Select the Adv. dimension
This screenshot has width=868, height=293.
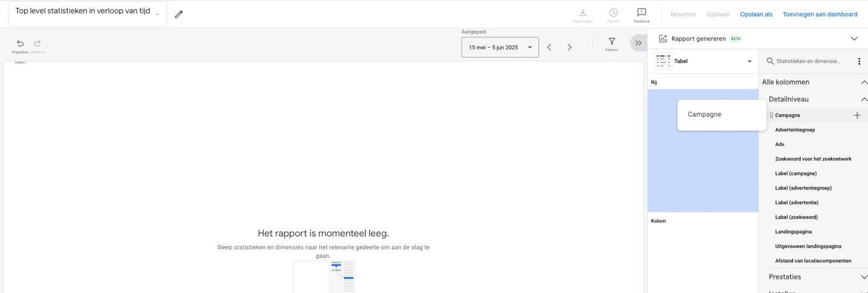[780, 144]
